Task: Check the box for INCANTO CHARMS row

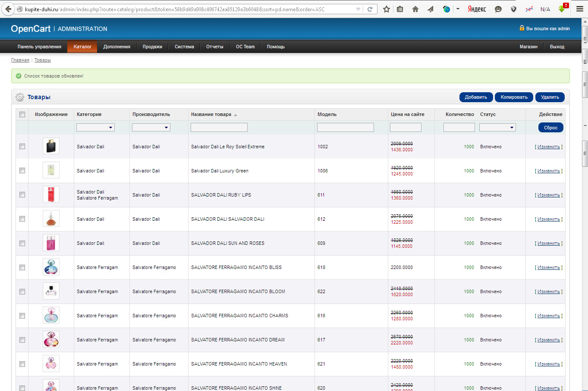Action: [x=22, y=316]
